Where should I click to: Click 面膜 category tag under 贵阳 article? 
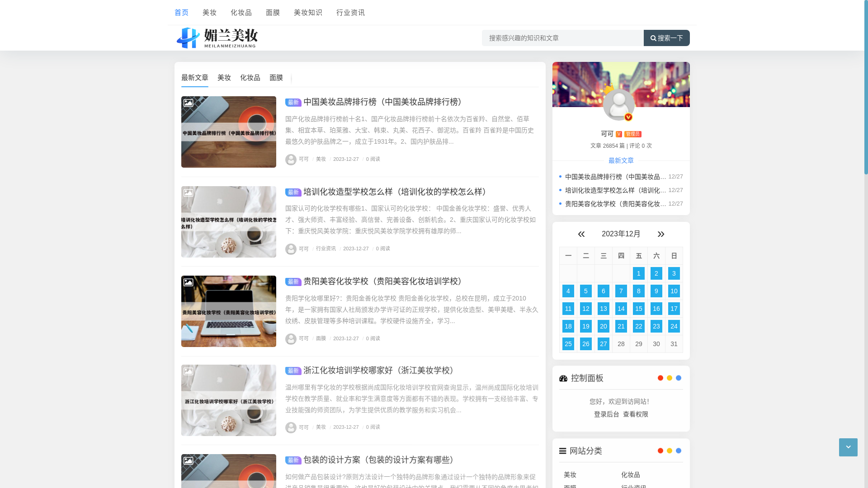coord(321,338)
